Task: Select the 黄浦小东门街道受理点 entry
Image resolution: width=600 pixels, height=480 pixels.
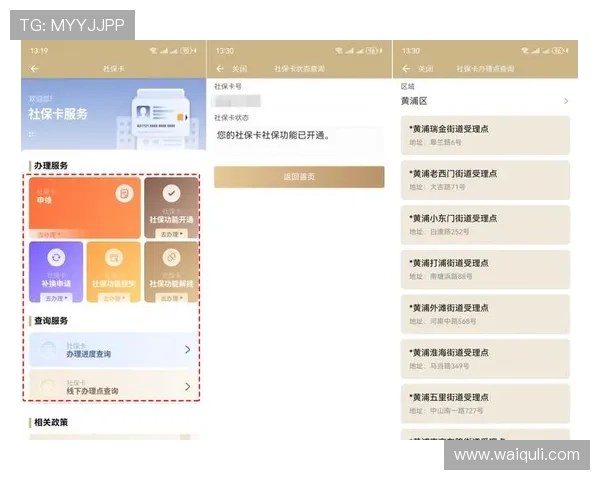Action: (485, 225)
